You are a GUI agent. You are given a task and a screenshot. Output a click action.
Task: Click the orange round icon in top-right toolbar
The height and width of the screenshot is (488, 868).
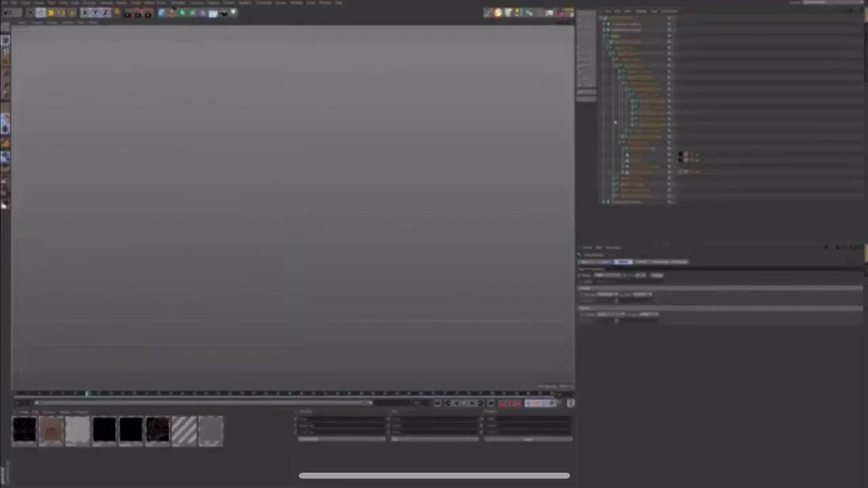tap(498, 12)
